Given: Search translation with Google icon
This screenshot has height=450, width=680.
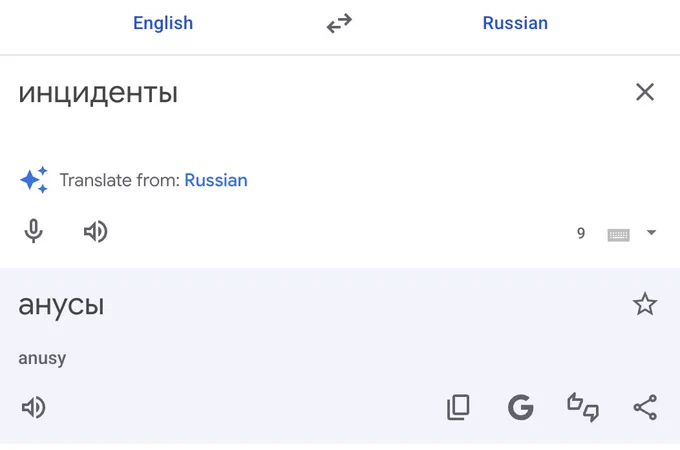Looking at the screenshot, I should 520,407.
